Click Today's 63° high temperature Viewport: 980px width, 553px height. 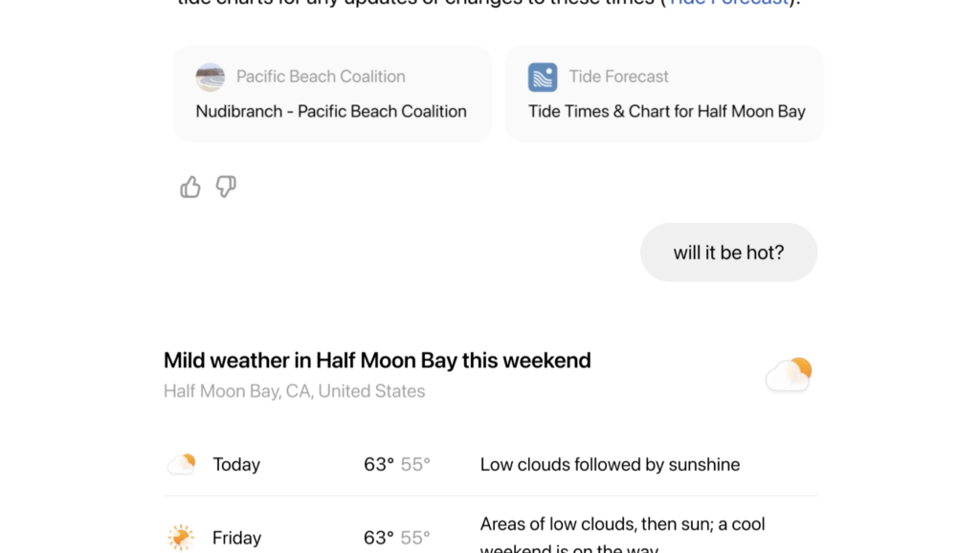coord(379,464)
